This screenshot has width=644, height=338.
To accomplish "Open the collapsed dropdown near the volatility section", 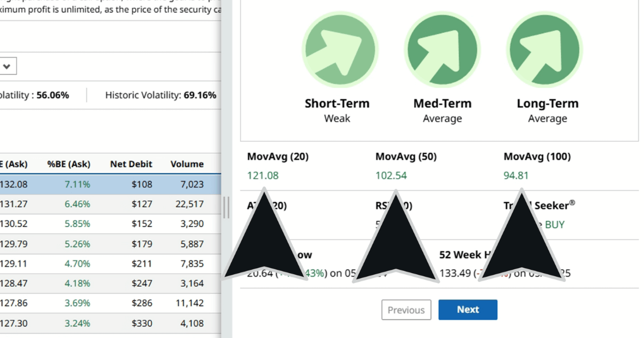I will tap(8, 65).
